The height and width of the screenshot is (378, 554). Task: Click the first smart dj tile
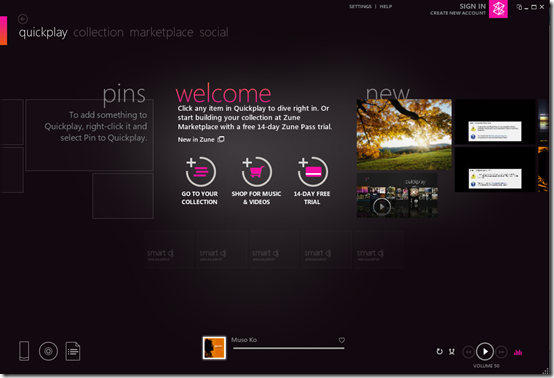(x=169, y=249)
